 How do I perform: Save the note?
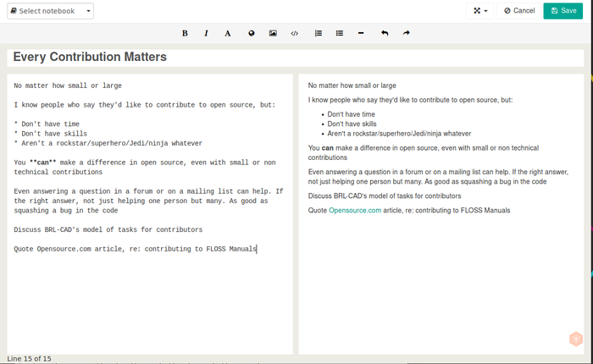point(563,11)
